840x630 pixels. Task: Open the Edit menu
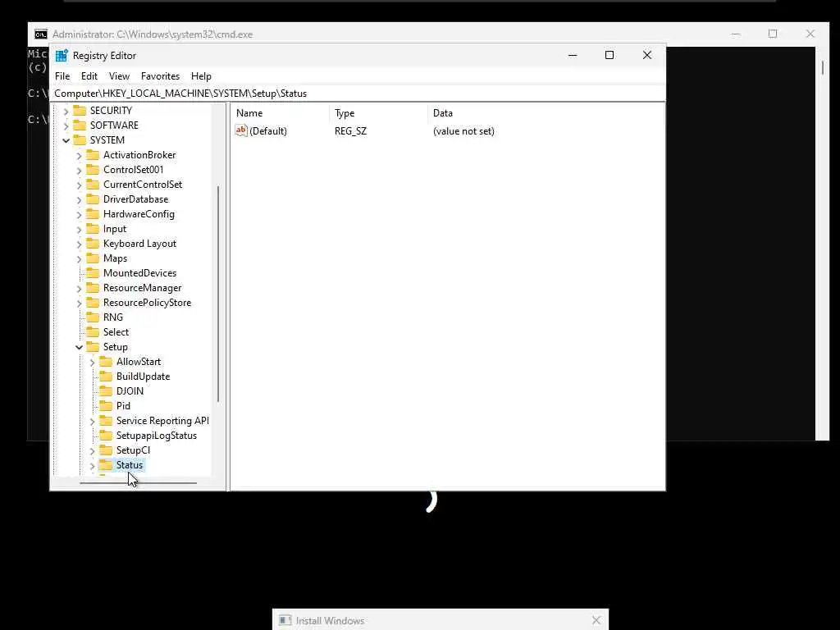tap(89, 76)
